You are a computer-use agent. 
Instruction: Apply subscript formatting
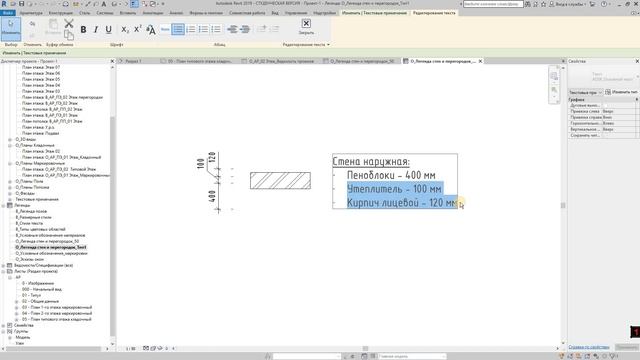tap(125, 29)
